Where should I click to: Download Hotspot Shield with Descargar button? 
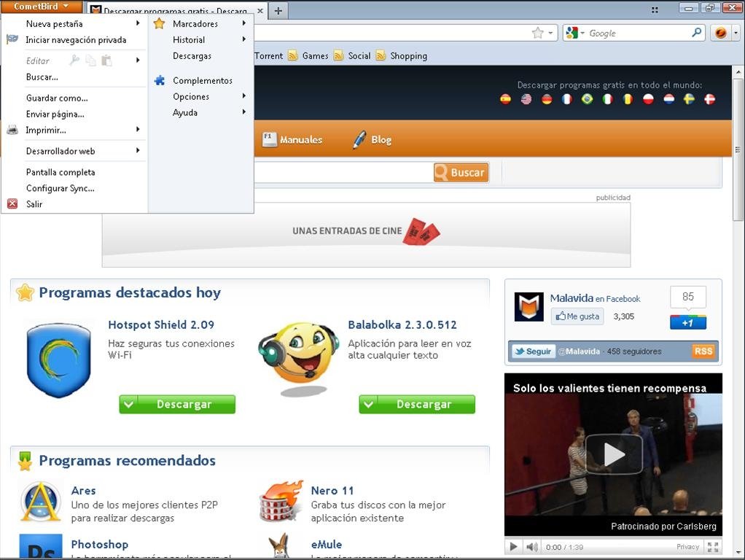pos(177,404)
